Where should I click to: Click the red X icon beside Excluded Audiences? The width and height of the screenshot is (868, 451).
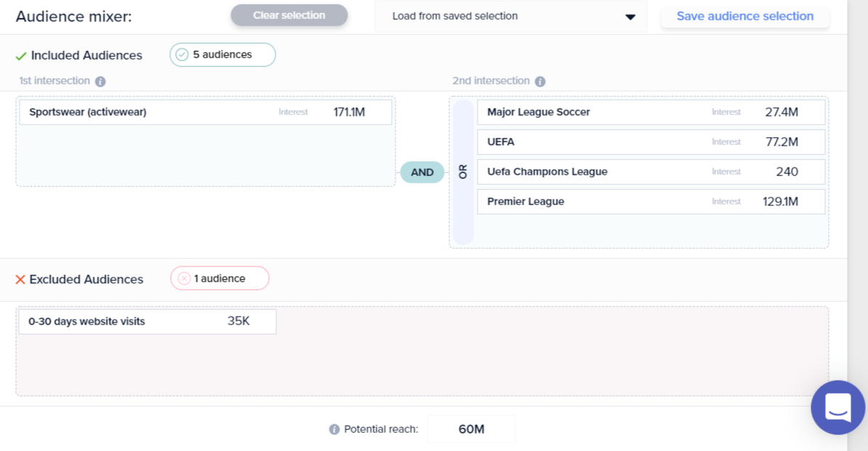pos(20,280)
